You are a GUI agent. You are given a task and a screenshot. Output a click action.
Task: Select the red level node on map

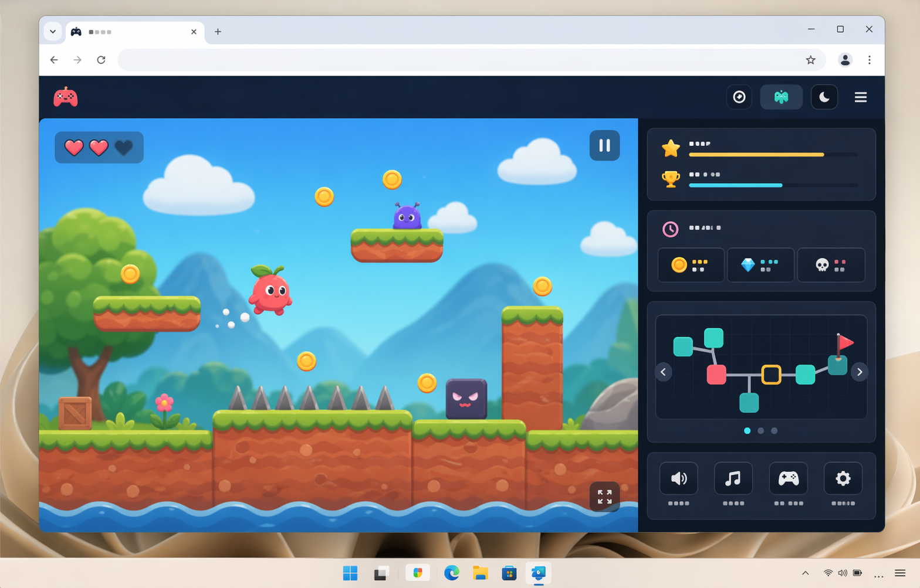tap(716, 374)
